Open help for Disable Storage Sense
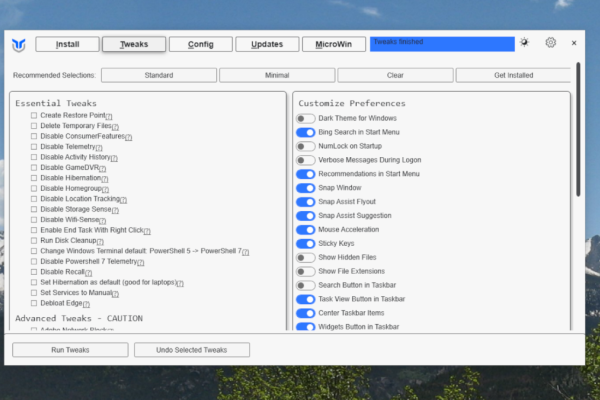600x400 pixels. 115,210
